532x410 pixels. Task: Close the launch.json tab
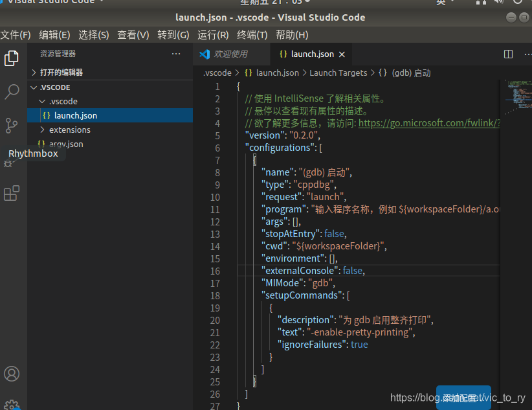point(342,54)
